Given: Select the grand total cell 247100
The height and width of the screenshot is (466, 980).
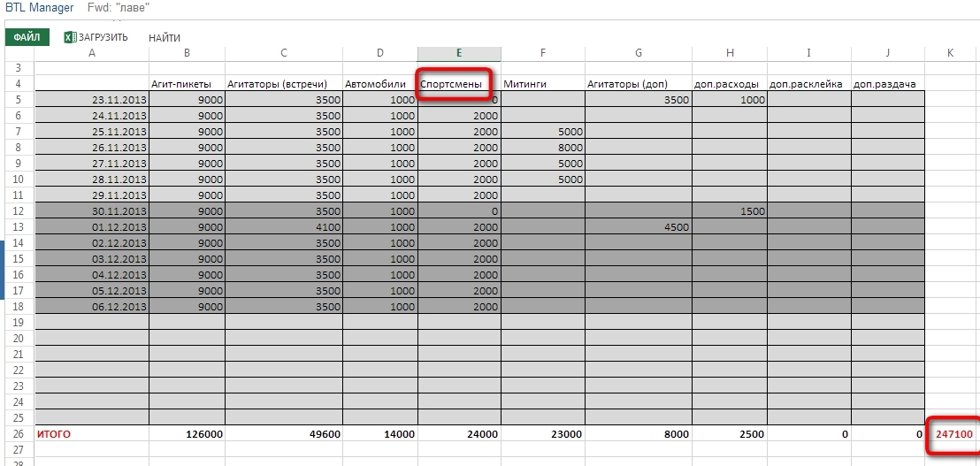Looking at the screenshot, I should (x=952, y=434).
